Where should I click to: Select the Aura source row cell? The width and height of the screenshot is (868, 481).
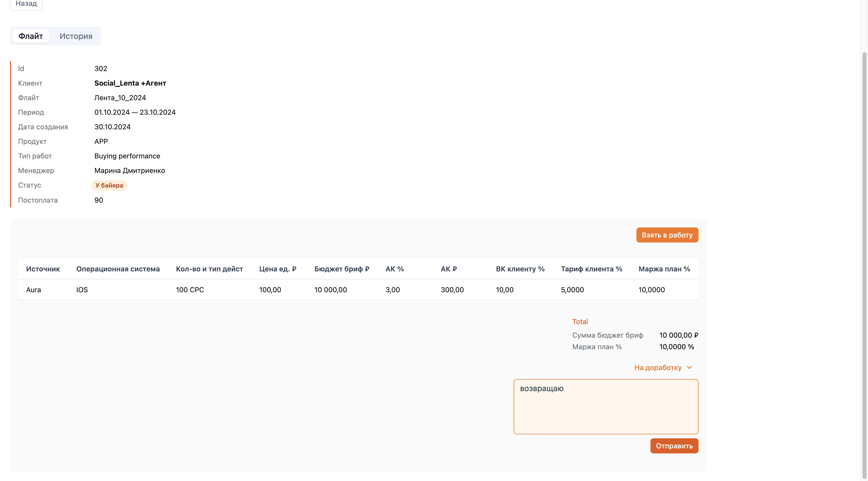(x=34, y=290)
